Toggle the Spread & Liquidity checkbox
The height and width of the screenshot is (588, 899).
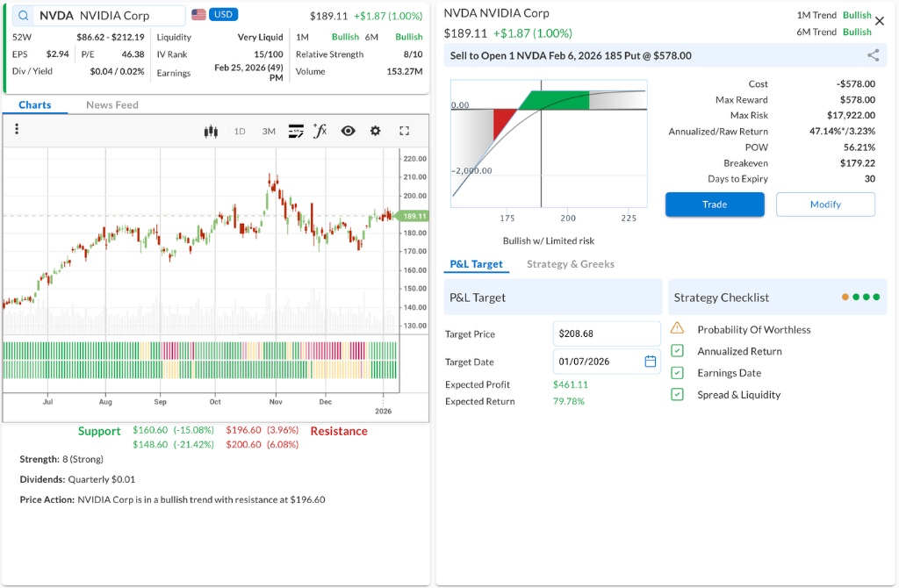(677, 395)
